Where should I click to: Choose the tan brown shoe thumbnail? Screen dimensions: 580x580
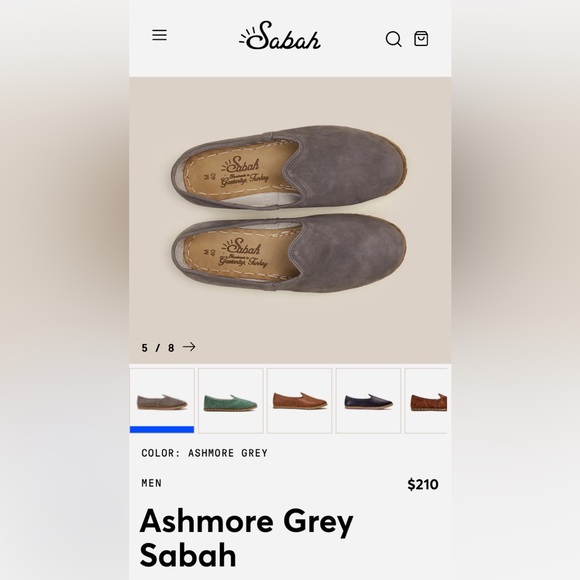[x=300, y=401]
